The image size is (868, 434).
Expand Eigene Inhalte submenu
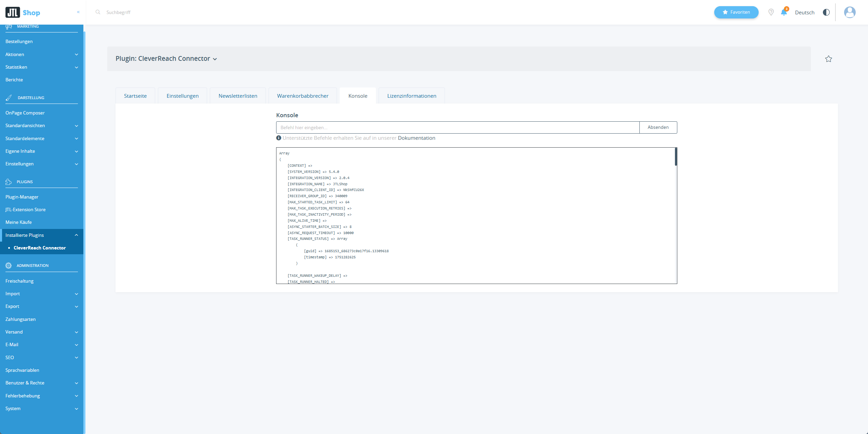(x=42, y=151)
